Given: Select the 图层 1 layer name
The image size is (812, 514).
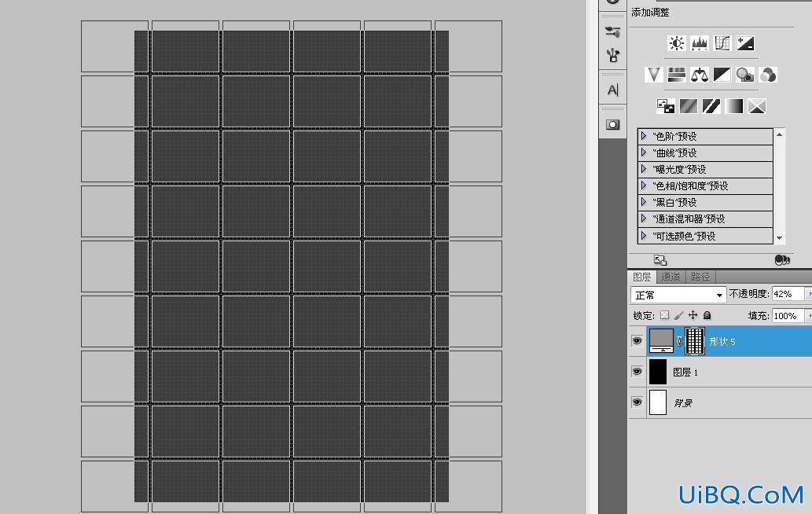Looking at the screenshot, I should pyautogui.click(x=685, y=373).
